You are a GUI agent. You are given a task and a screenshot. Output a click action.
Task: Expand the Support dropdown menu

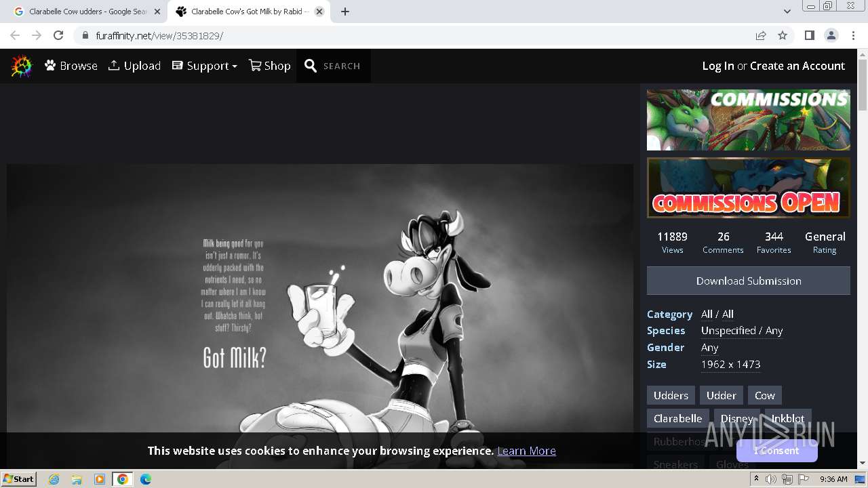205,66
